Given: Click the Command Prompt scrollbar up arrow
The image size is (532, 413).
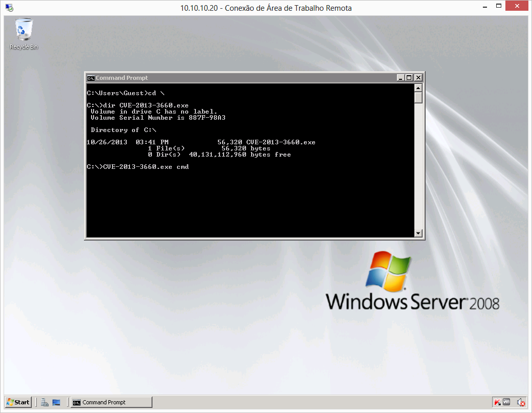Looking at the screenshot, I should click(418, 88).
